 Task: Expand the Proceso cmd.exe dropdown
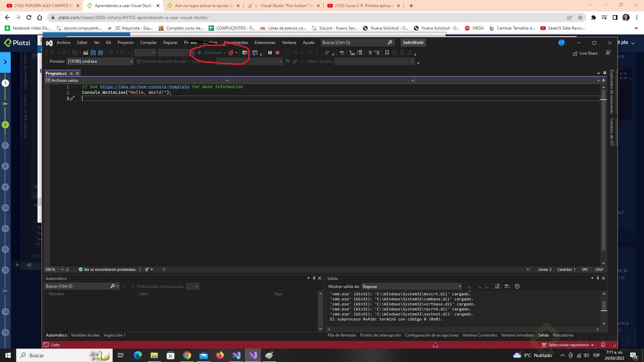[x=131, y=61]
